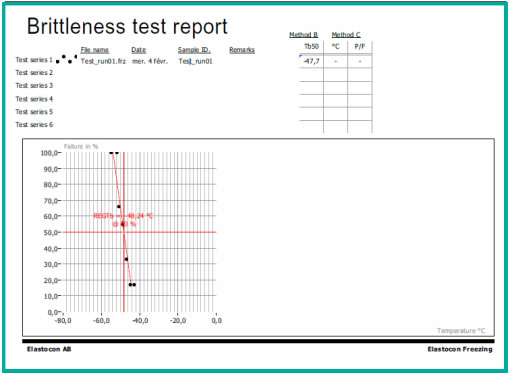Click the mer. 4 févr. date entry
510x375 pixels.
click(150, 61)
